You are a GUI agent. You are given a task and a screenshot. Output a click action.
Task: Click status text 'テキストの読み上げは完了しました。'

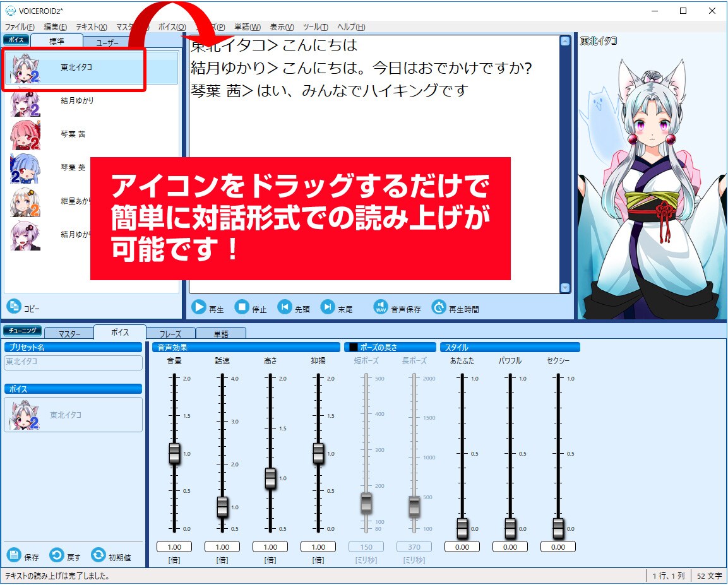[x=57, y=576]
